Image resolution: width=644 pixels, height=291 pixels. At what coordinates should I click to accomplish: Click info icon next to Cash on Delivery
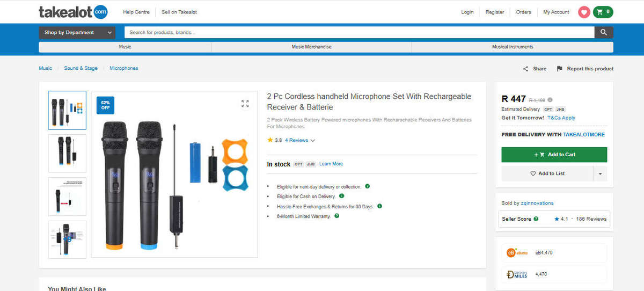click(342, 196)
